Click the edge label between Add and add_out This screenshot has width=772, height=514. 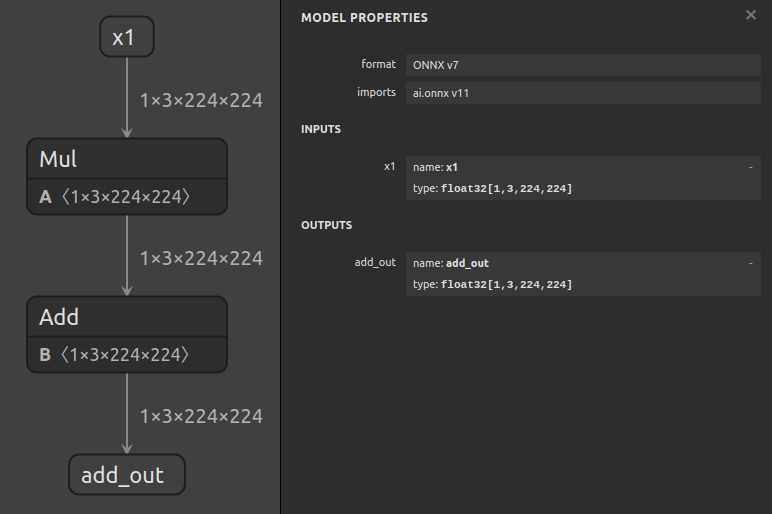click(x=201, y=416)
